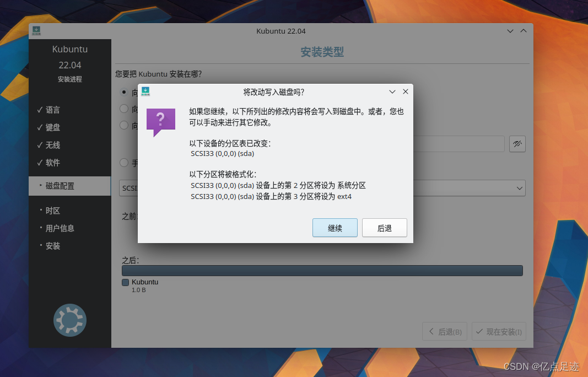Select 磁盘配置 step in sidebar
The image size is (588, 377).
(x=70, y=186)
